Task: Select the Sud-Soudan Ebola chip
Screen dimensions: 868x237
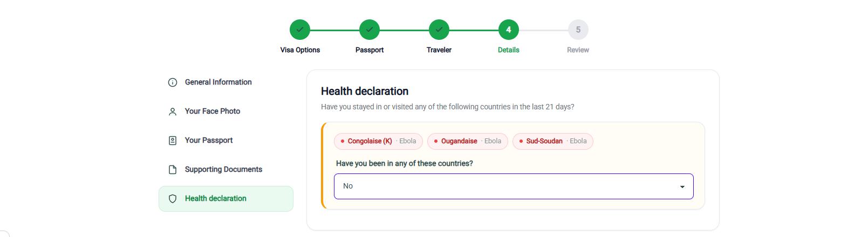Action: [x=553, y=141]
